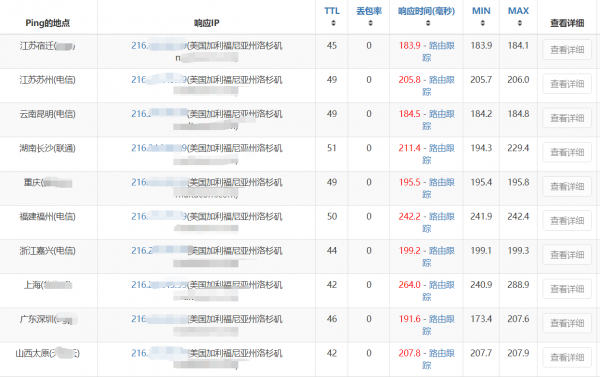Click the MAX column header text

click(518, 11)
